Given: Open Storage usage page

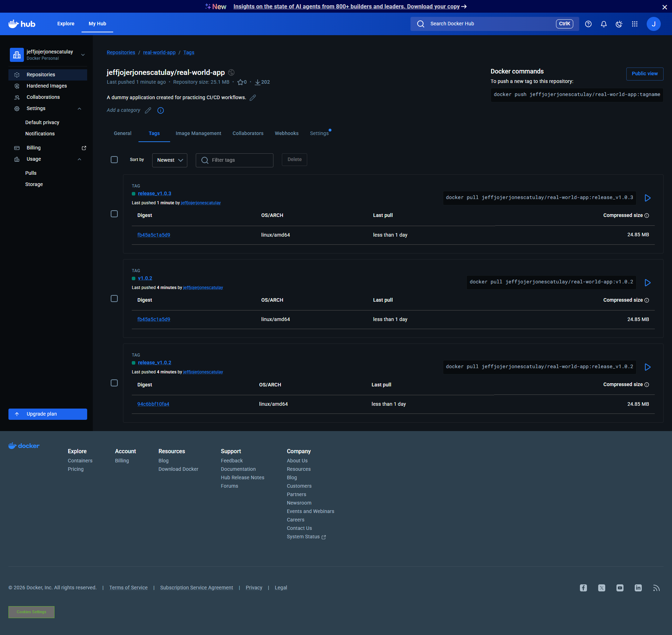Looking at the screenshot, I should click(34, 185).
